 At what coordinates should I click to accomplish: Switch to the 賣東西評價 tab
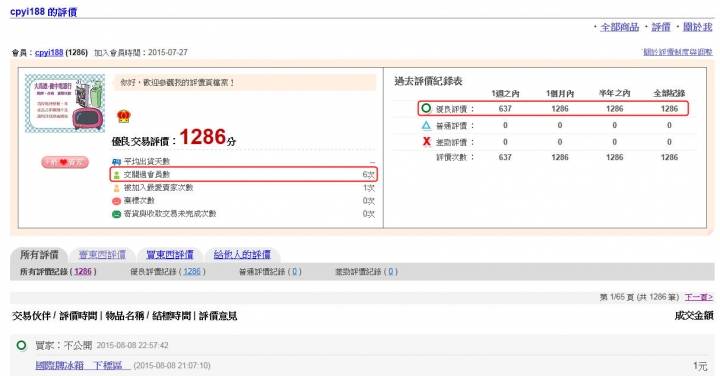102,254
